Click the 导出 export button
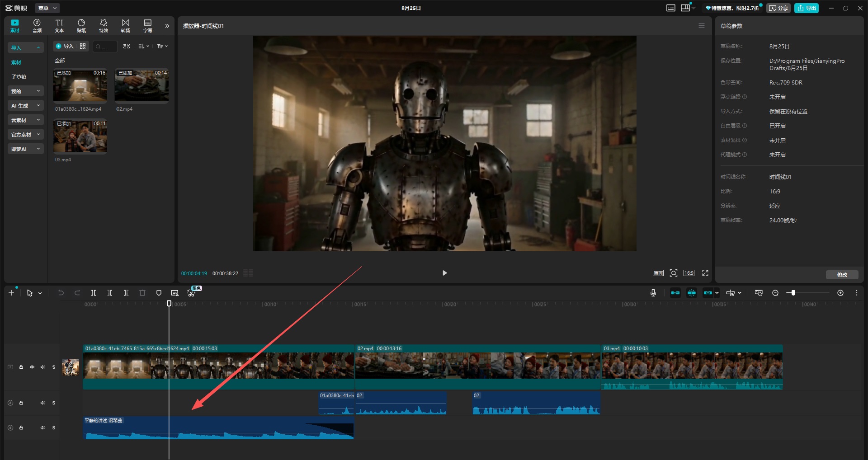This screenshot has width=868, height=460. point(807,8)
